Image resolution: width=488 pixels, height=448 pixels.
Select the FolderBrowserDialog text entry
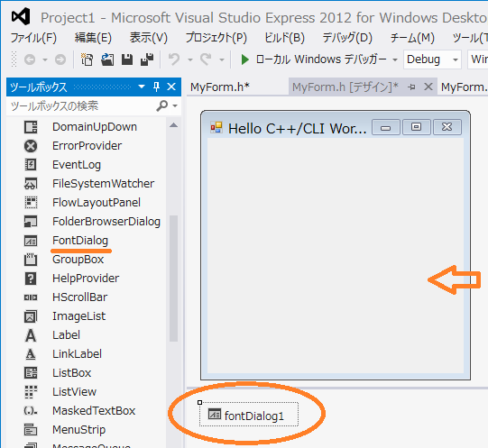[x=106, y=222]
